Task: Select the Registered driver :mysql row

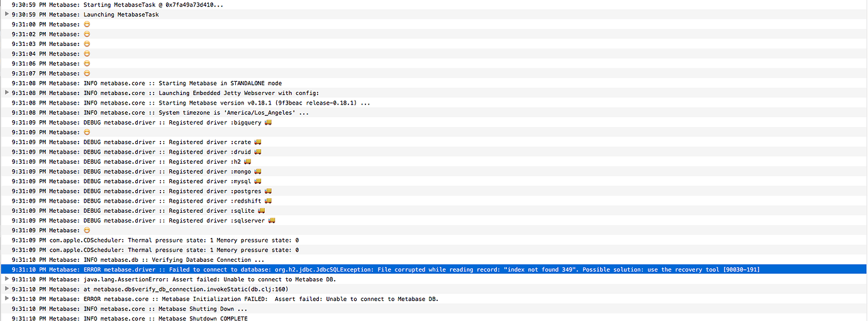Action: pyautogui.click(x=434, y=181)
